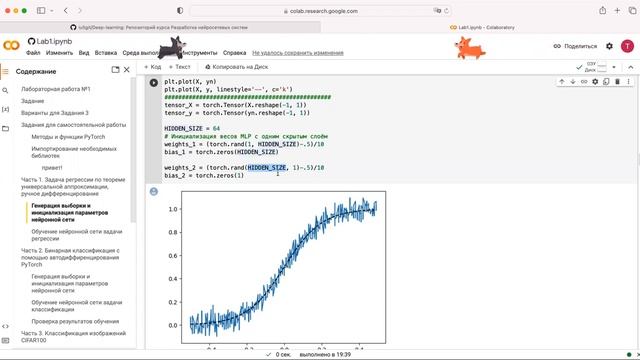Mirror cell in tab icon
Image resolution: width=640 pixels, height=360 pixels.
click(x=606, y=82)
